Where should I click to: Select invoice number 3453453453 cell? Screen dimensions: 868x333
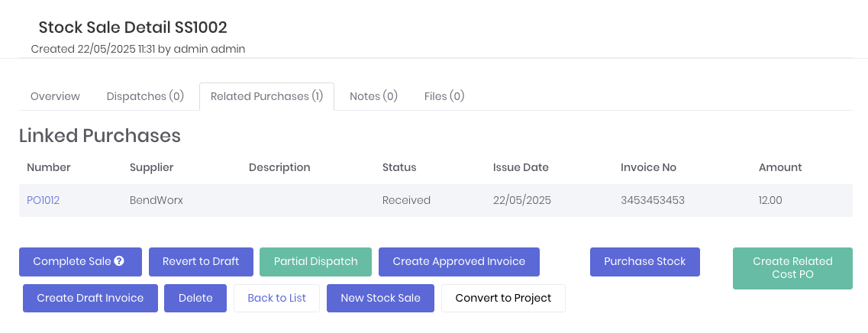(653, 200)
